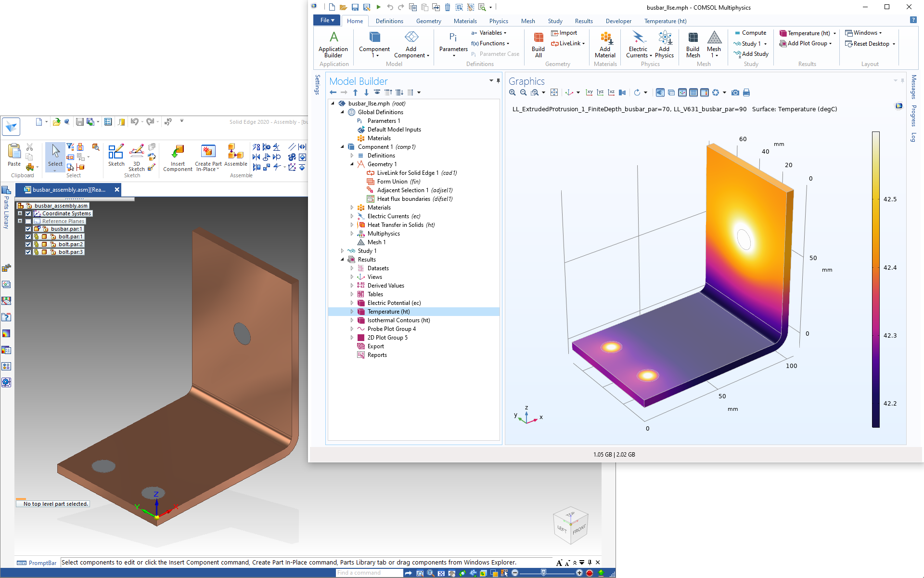Expand the Study 1 node
This screenshot has width=924, height=578.
[x=342, y=251]
